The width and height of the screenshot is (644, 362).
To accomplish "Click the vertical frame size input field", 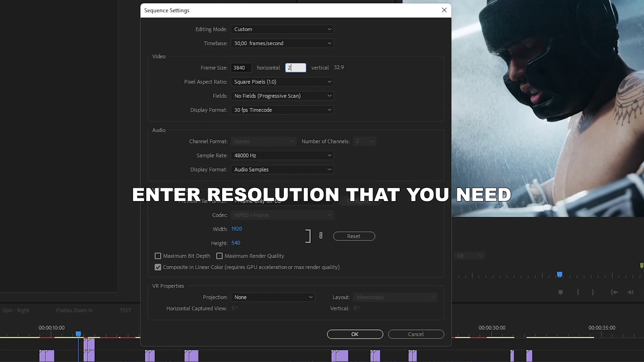I will (296, 67).
